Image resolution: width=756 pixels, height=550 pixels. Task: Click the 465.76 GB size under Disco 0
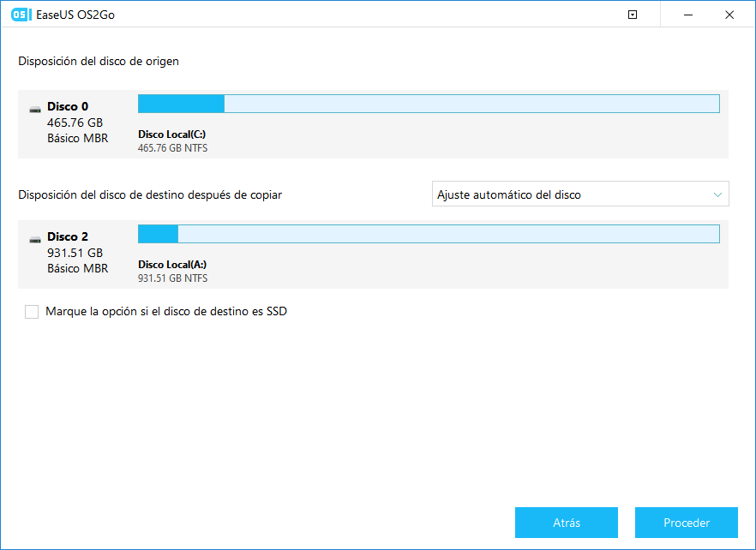(x=75, y=123)
